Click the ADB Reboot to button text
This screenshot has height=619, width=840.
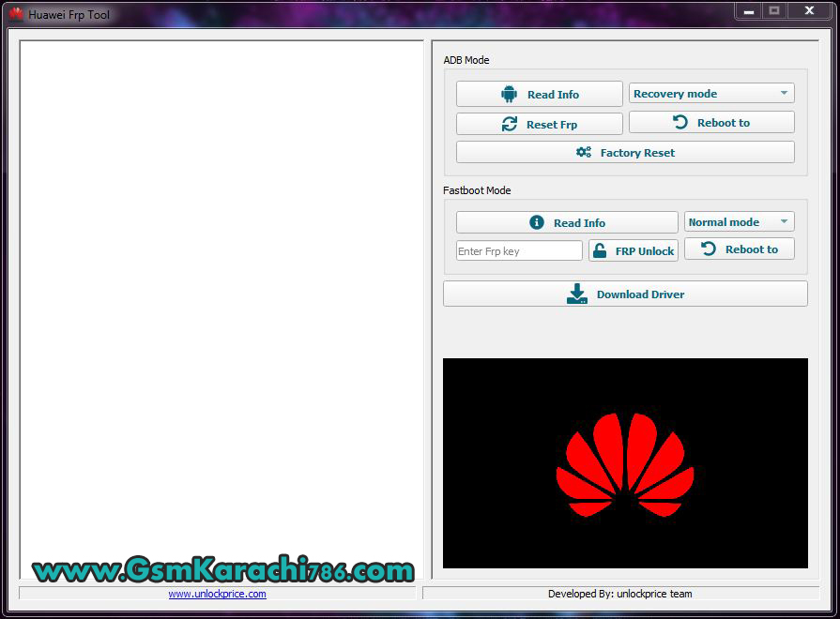point(724,123)
